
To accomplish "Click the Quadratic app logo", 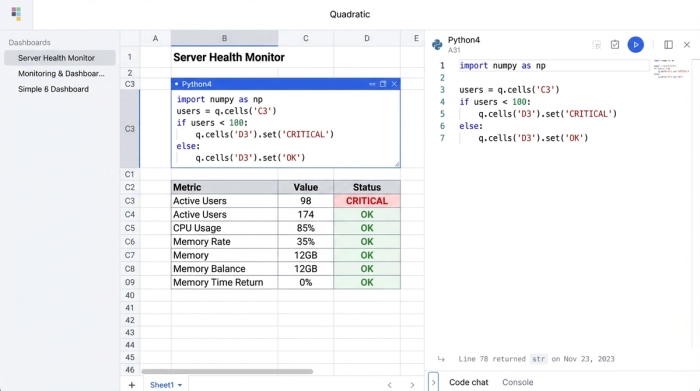I will pos(17,14).
